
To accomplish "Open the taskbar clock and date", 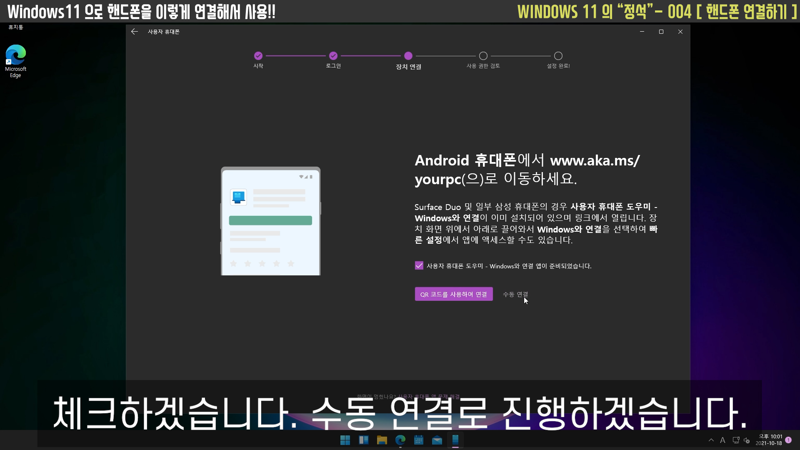I will (x=769, y=440).
